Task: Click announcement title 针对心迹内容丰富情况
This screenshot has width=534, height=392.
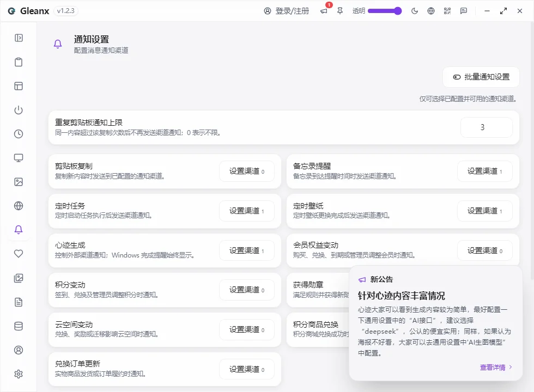Action: coord(401,296)
